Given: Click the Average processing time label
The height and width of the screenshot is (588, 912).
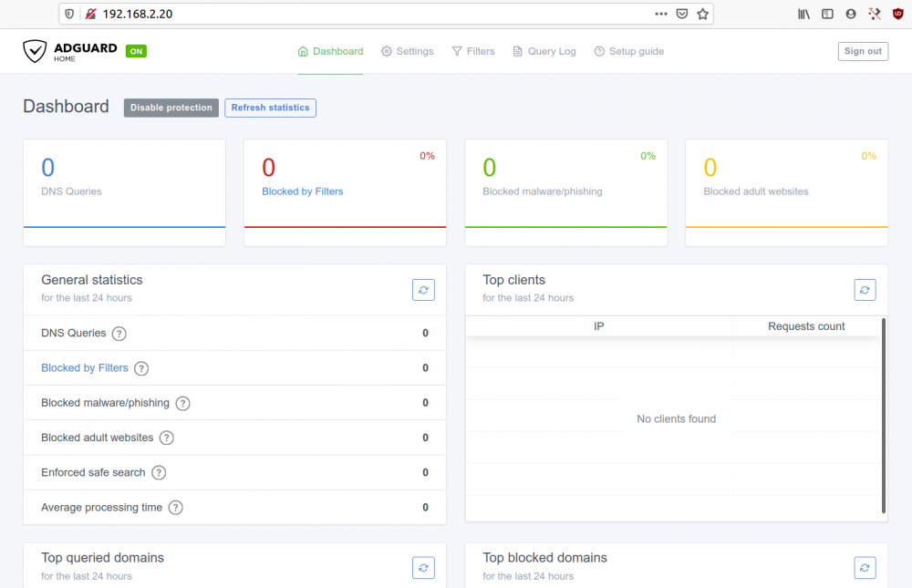Looking at the screenshot, I should [102, 507].
